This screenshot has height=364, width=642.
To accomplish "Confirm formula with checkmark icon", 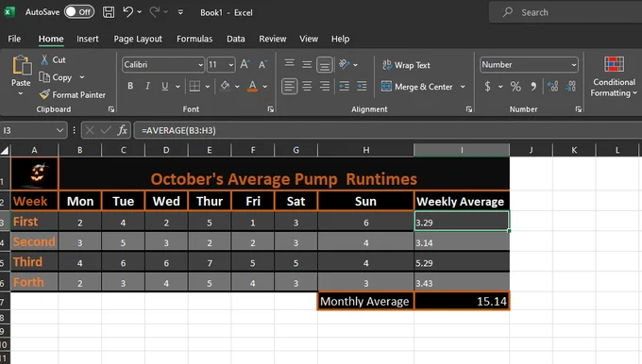I will click(106, 130).
